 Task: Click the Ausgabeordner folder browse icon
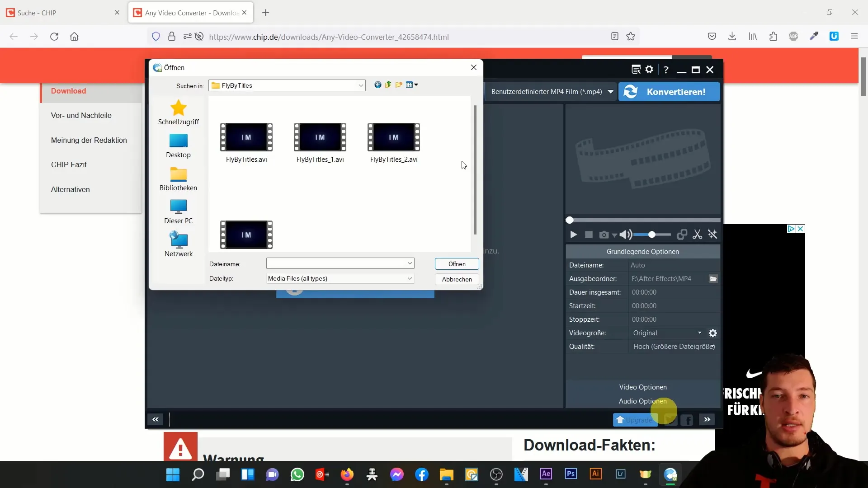[x=713, y=279]
